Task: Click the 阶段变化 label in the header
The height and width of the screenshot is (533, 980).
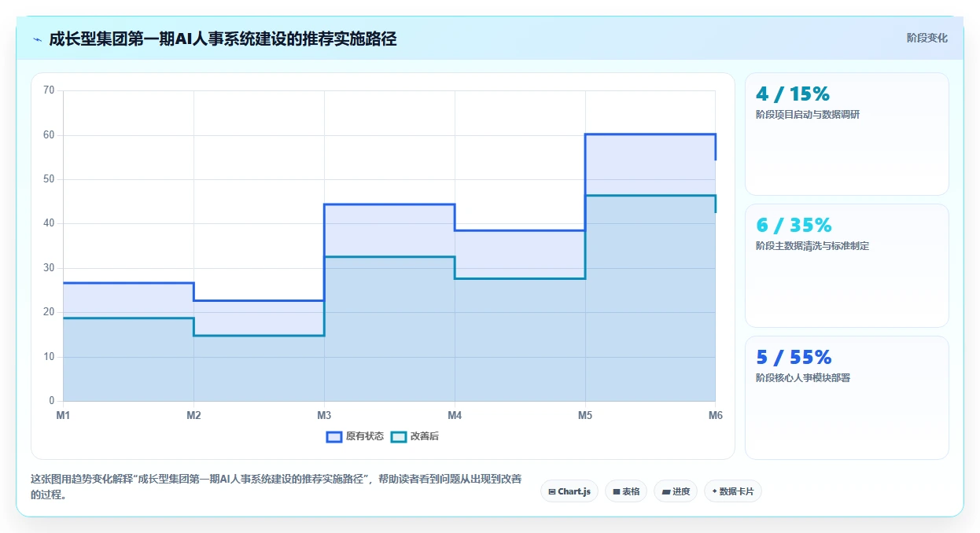Action: 927,38
